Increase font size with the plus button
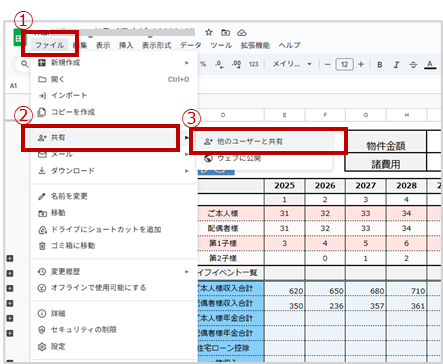 coord(361,64)
